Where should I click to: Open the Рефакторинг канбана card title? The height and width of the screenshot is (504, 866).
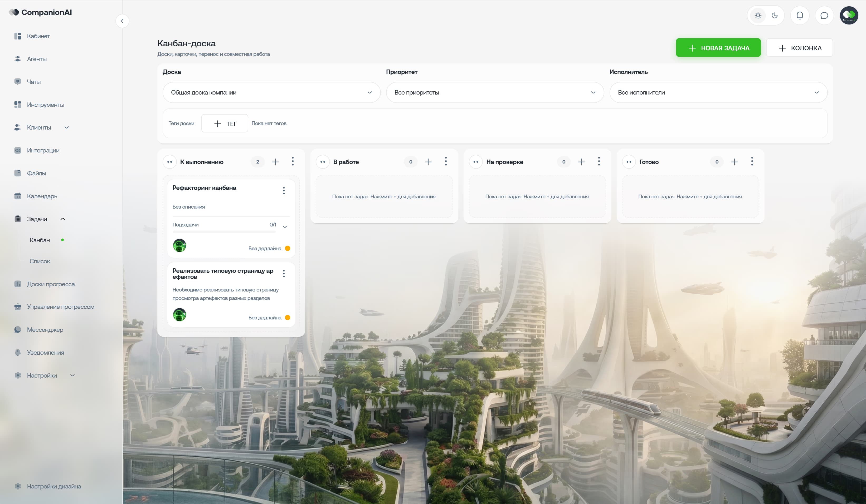point(205,188)
